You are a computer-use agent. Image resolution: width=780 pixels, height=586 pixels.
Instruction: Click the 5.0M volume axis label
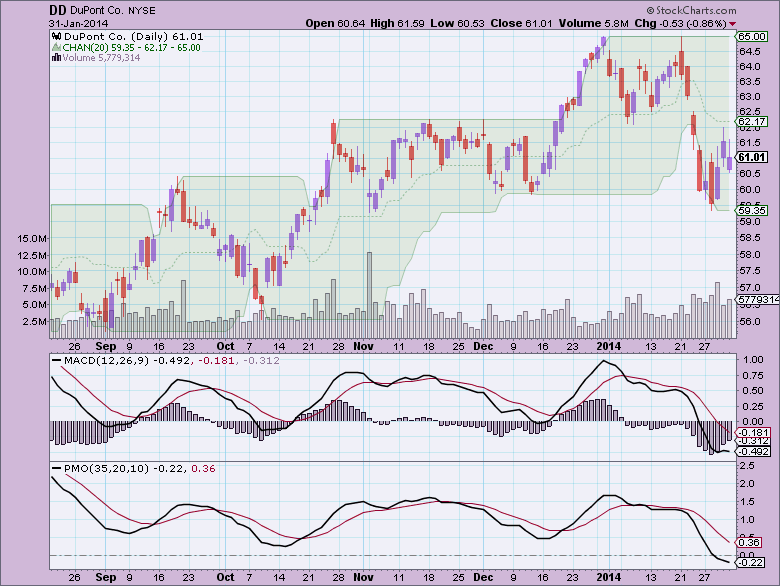click(x=34, y=305)
